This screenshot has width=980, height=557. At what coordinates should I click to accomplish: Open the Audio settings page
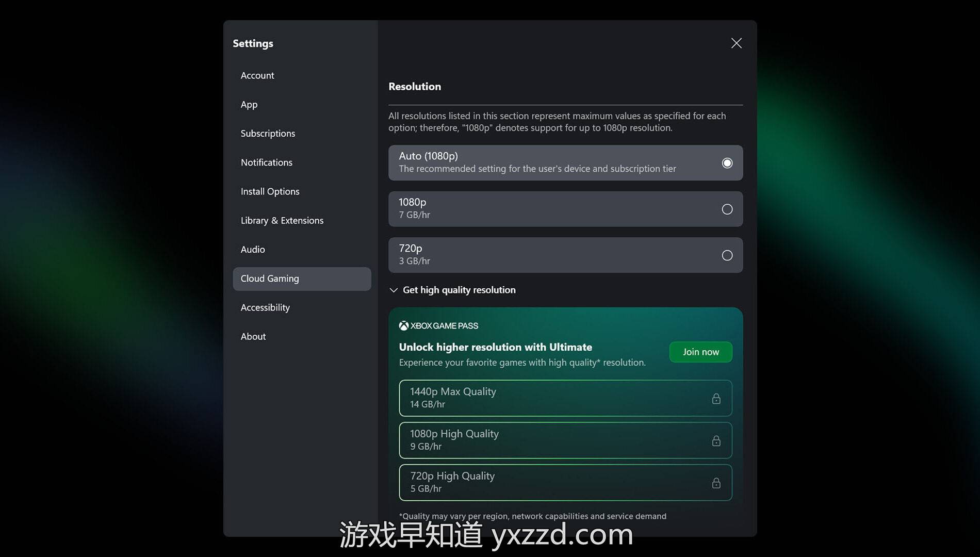tap(253, 249)
